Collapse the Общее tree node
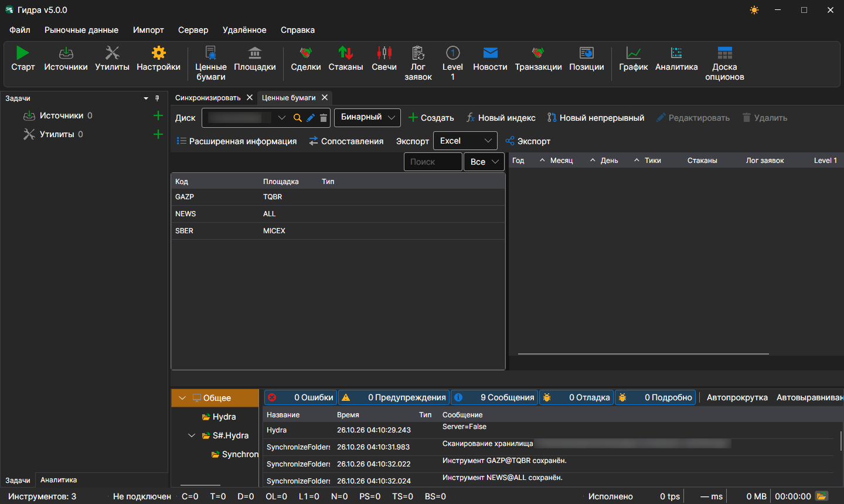This screenshot has width=844, height=504. pos(182,398)
